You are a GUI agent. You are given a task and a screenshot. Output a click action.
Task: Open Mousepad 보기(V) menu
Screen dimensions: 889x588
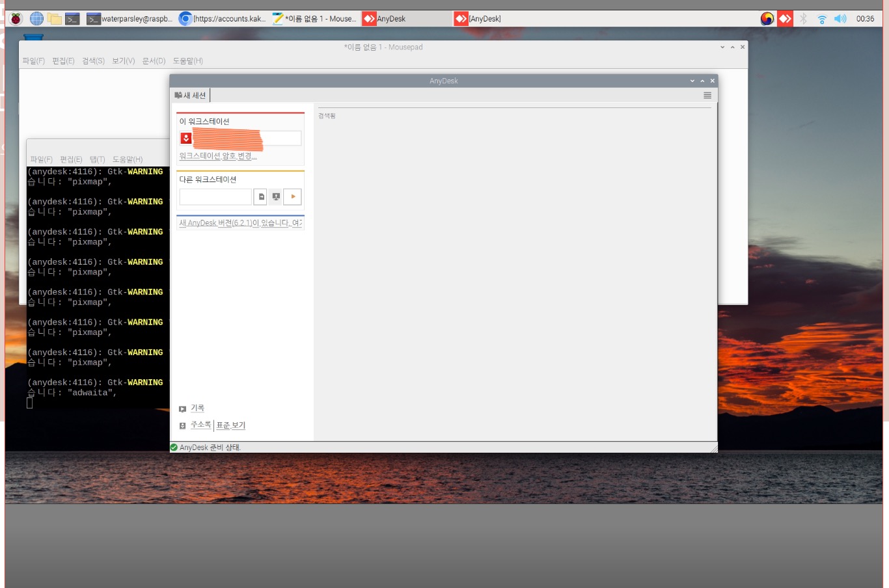coord(123,60)
